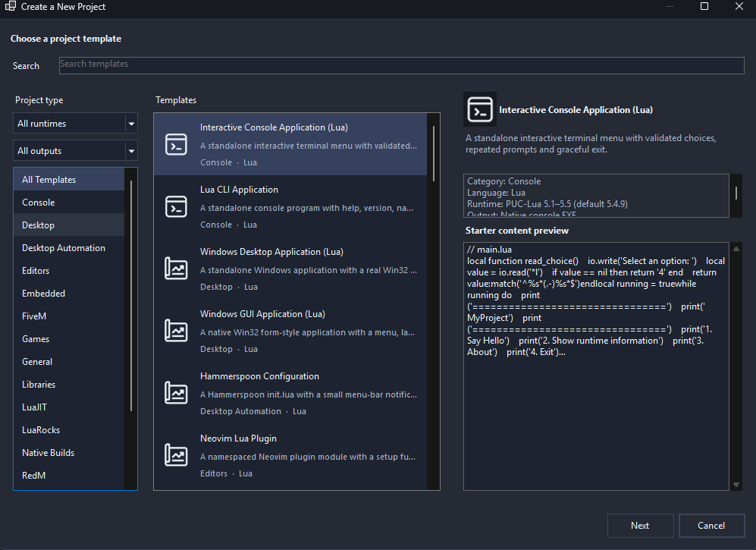Screen dimensions: 756x550
Task: Click 'A standalone console program with help' description
Action: click(306, 208)
